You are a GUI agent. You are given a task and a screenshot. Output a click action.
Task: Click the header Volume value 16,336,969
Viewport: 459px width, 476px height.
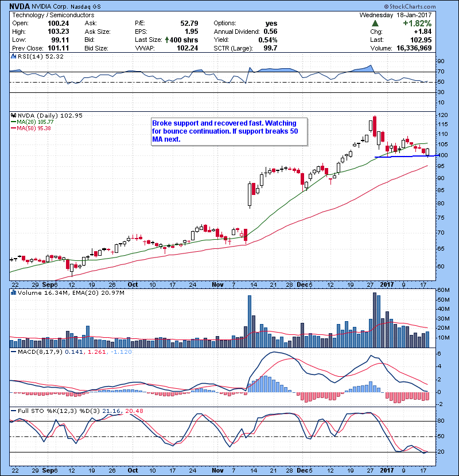414,48
